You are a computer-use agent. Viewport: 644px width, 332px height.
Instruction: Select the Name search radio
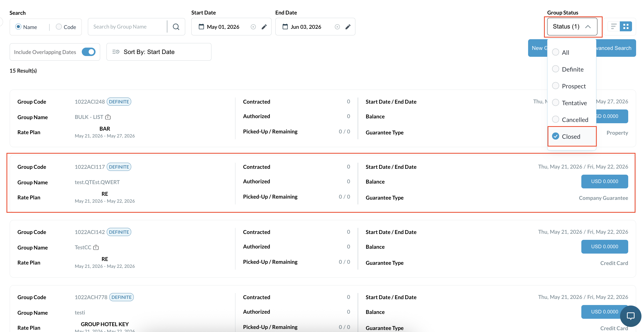[18, 27]
